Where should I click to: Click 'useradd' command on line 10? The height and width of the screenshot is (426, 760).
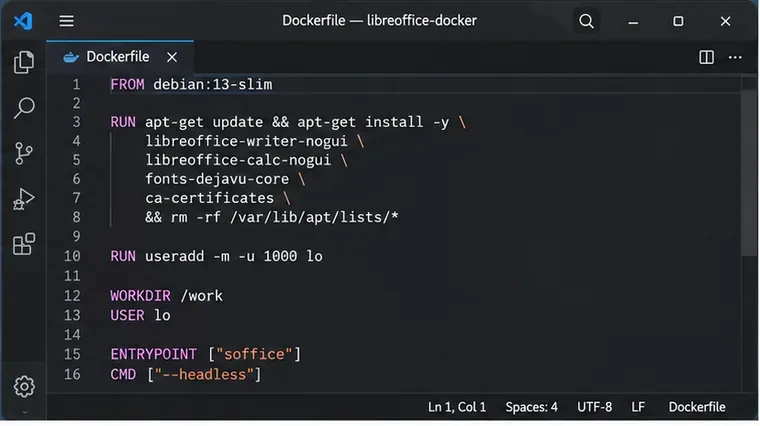[174, 256]
